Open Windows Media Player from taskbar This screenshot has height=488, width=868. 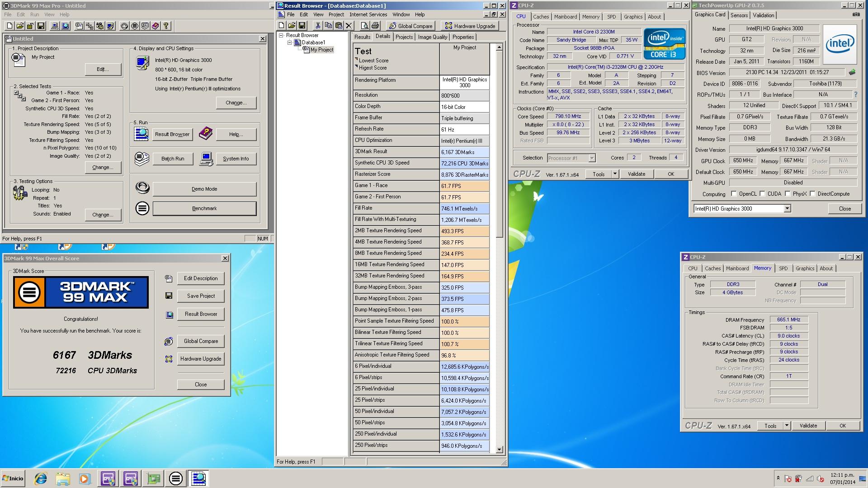coord(85,479)
